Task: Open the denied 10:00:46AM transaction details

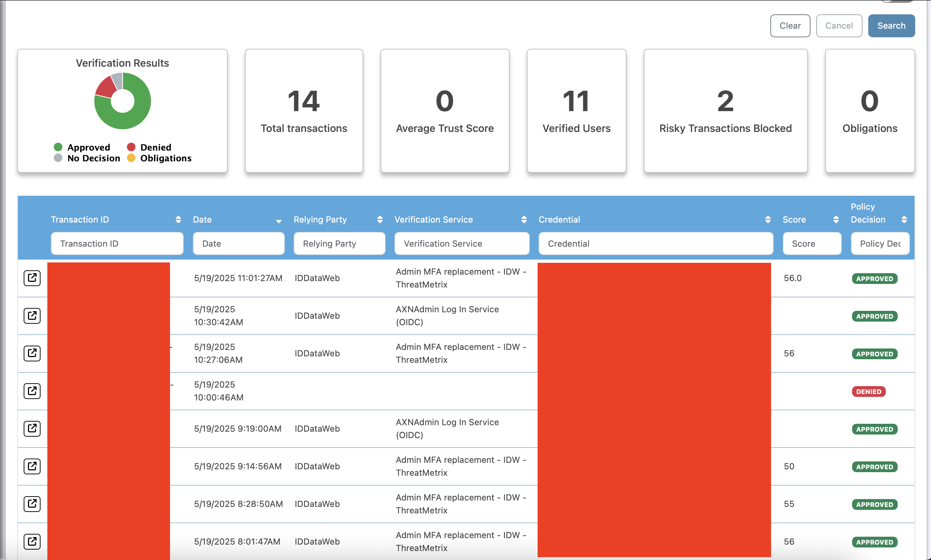Action: pyautogui.click(x=32, y=391)
